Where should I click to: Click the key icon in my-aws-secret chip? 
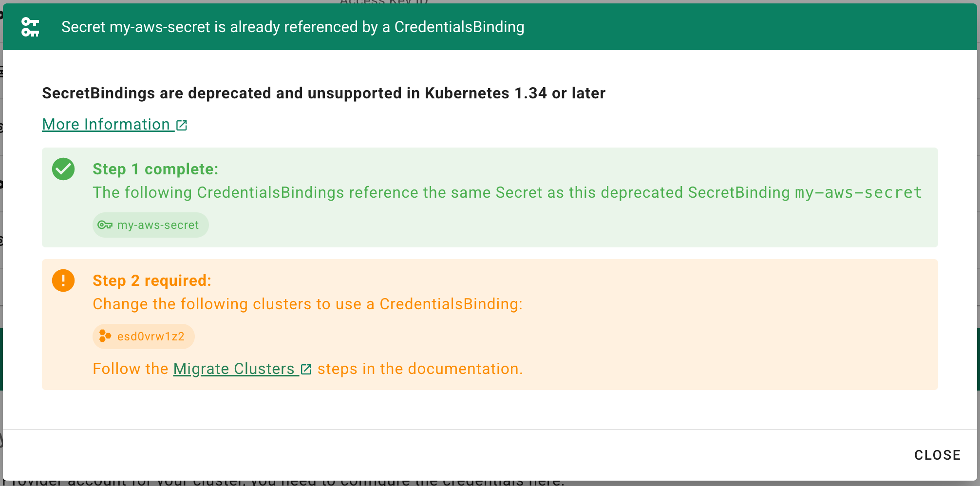(x=105, y=225)
